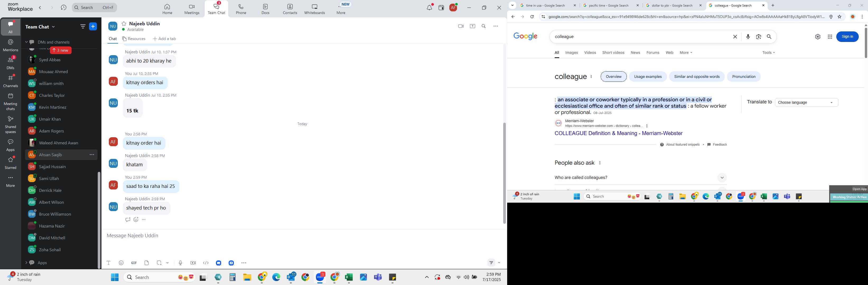
Task: Open more chat options in the chat header
Action: (x=496, y=26)
